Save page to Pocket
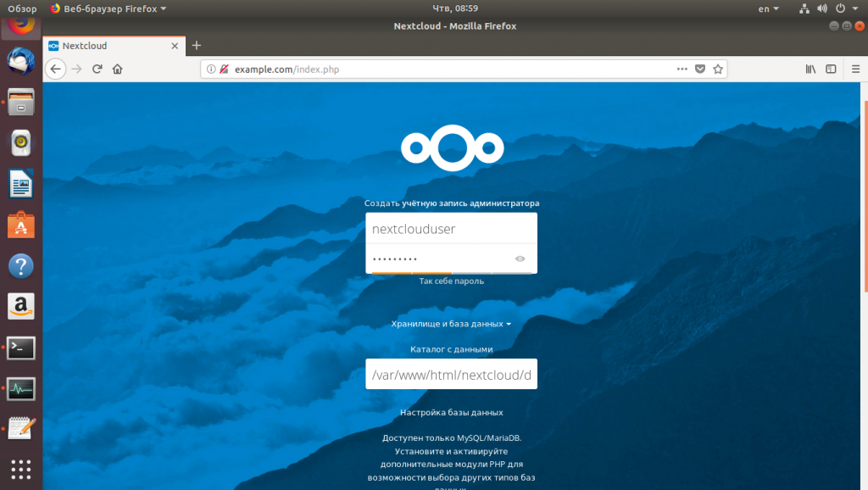 click(700, 70)
